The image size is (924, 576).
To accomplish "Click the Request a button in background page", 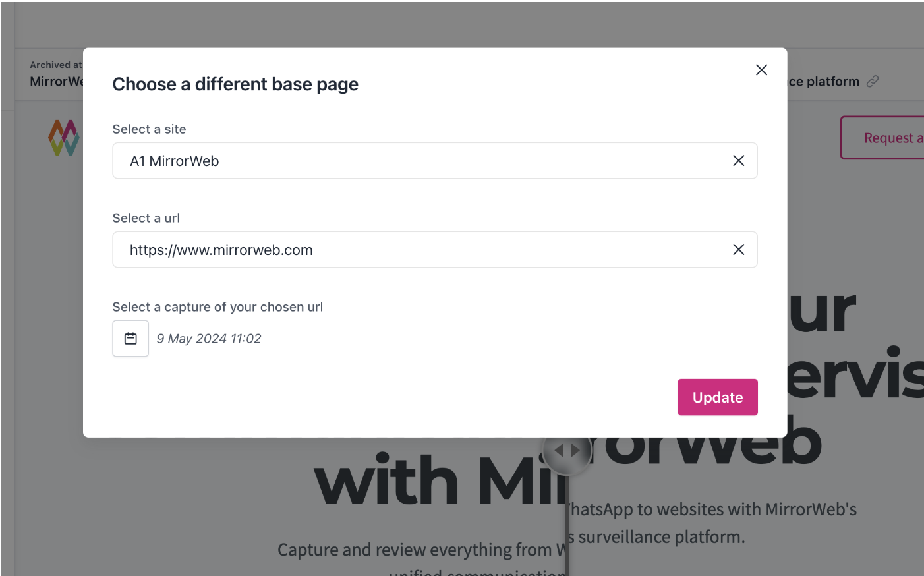I will coord(882,138).
